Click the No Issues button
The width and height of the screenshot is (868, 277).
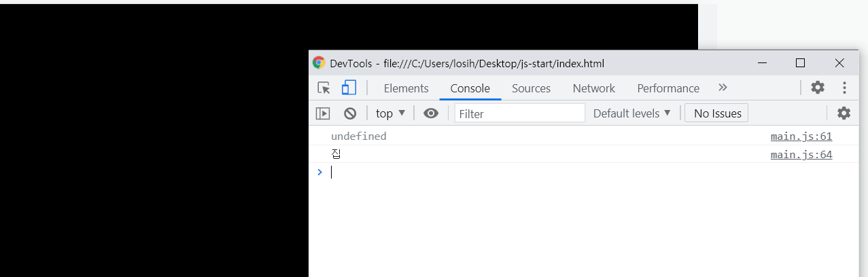[x=716, y=113]
